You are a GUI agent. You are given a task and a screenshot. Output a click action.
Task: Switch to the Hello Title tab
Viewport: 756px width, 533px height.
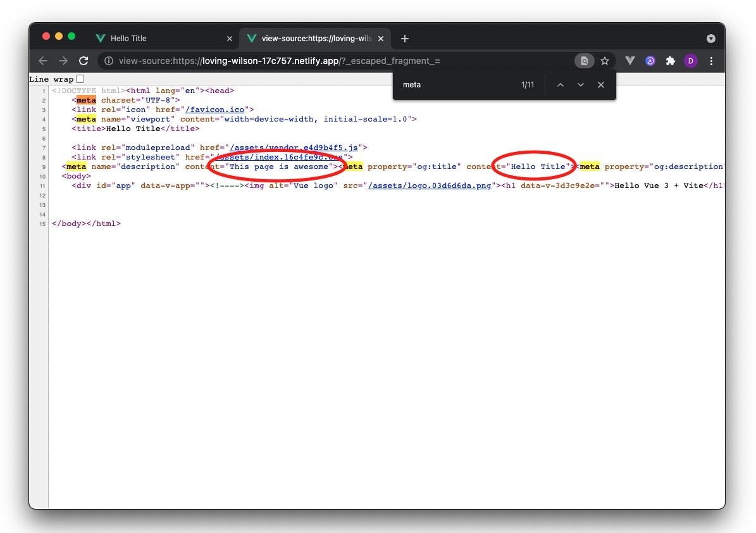click(158, 39)
